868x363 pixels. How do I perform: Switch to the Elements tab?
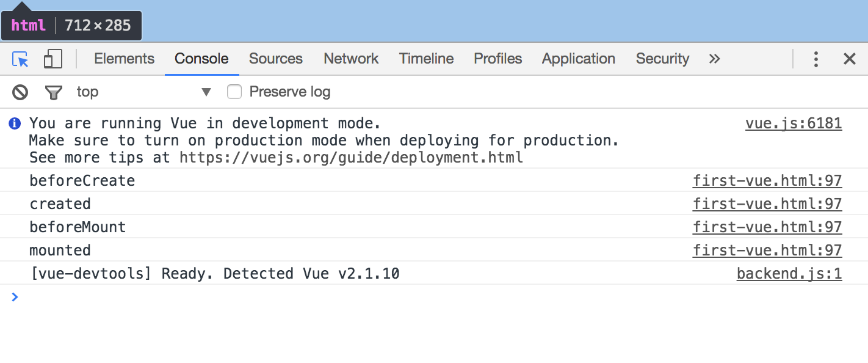click(124, 59)
